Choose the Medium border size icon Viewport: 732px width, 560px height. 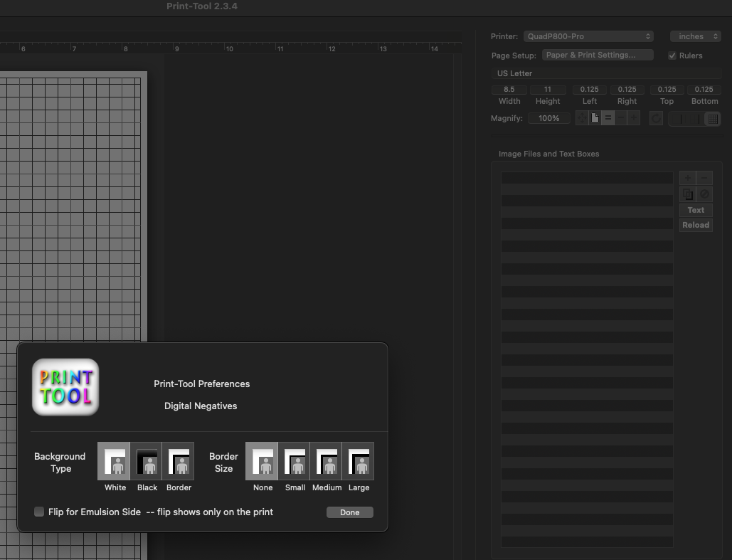[327, 460]
